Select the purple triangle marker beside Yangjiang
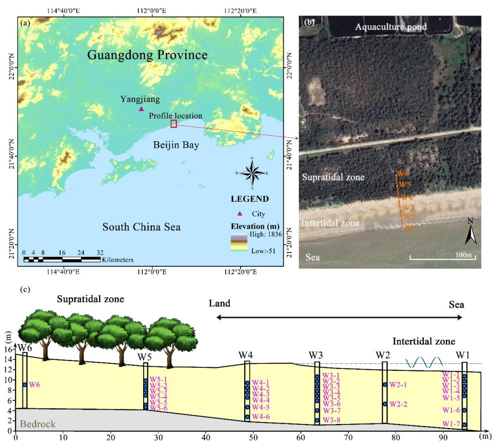The height and width of the screenshot is (448, 499). pos(142,109)
